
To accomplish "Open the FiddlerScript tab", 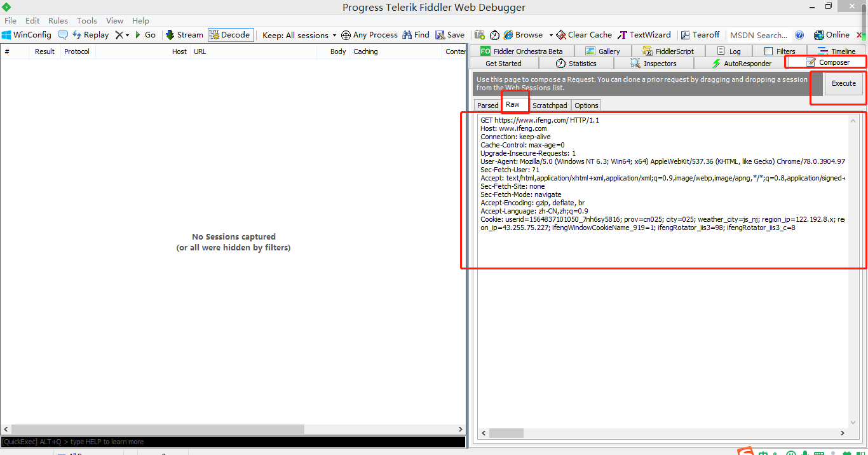I will [668, 51].
